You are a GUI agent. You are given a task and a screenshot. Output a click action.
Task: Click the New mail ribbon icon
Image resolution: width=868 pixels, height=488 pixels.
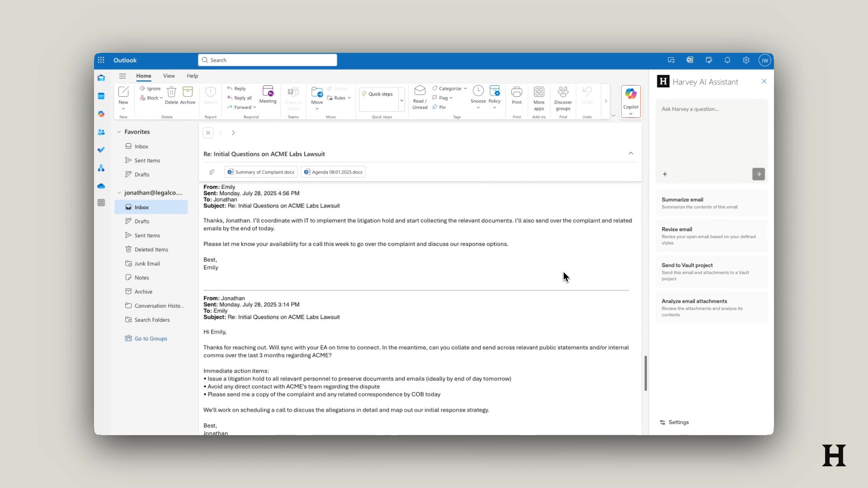[123, 92]
